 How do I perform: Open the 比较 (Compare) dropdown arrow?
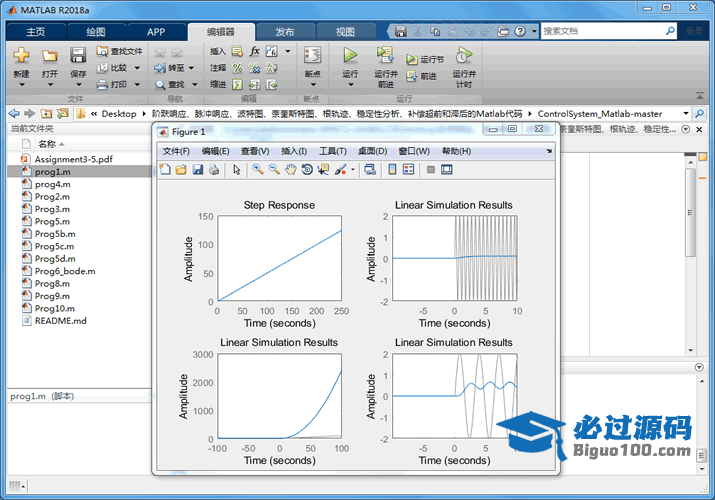(137, 68)
